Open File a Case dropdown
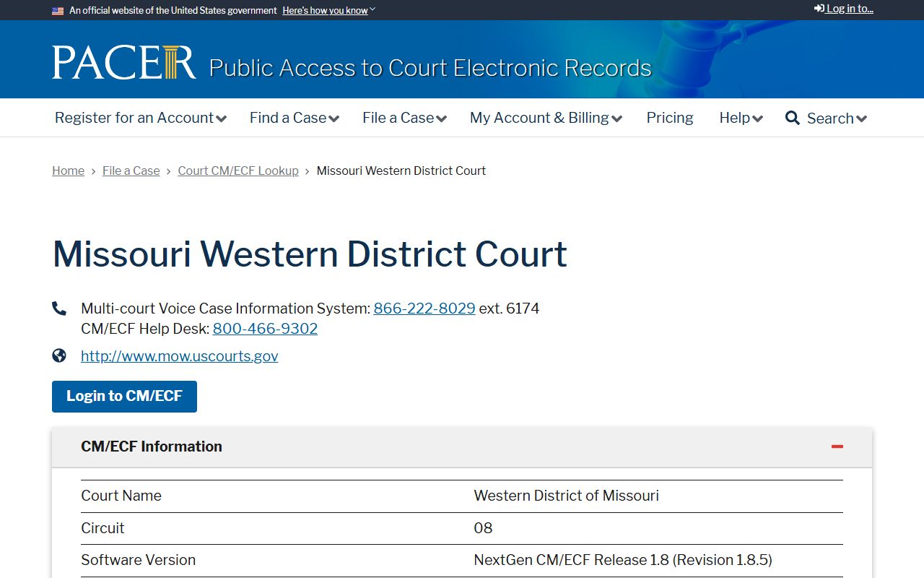 [404, 118]
